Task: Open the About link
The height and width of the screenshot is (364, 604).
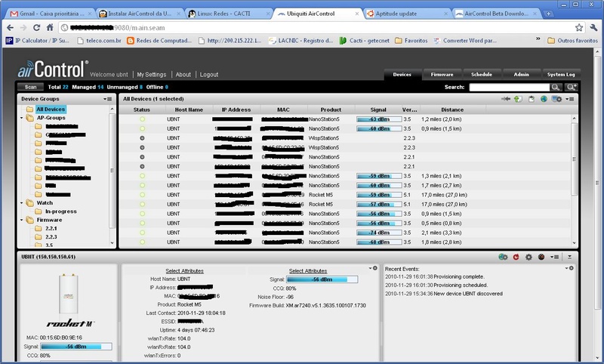Action: coord(183,75)
